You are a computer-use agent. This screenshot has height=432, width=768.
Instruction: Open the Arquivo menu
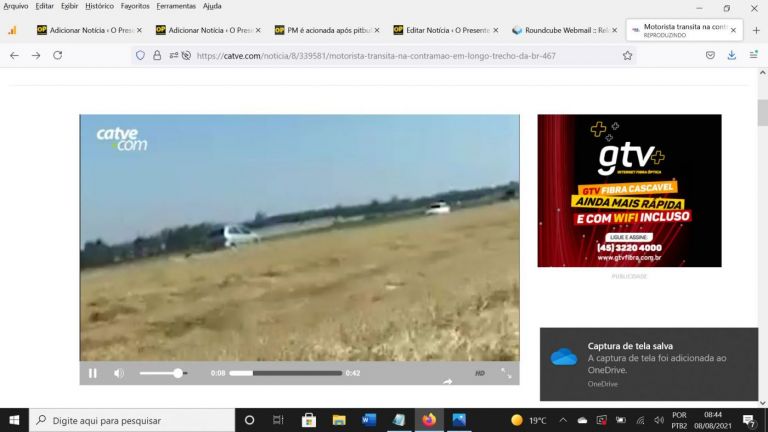point(16,6)
